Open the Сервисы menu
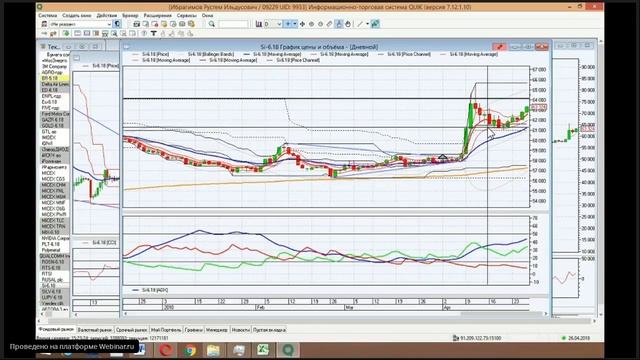Screen dimensions: 640x360 [x=187, y=16]
